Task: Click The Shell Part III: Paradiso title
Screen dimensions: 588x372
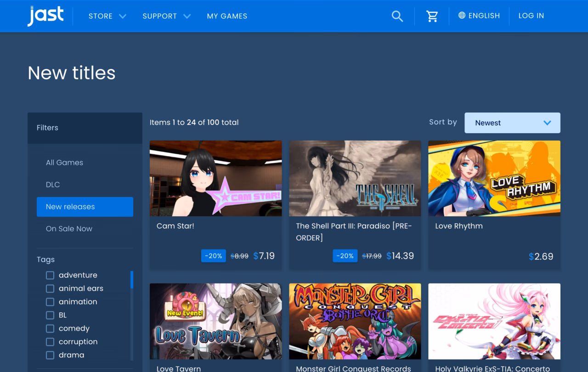Action: pyautogui.click(x=354, y=232)
